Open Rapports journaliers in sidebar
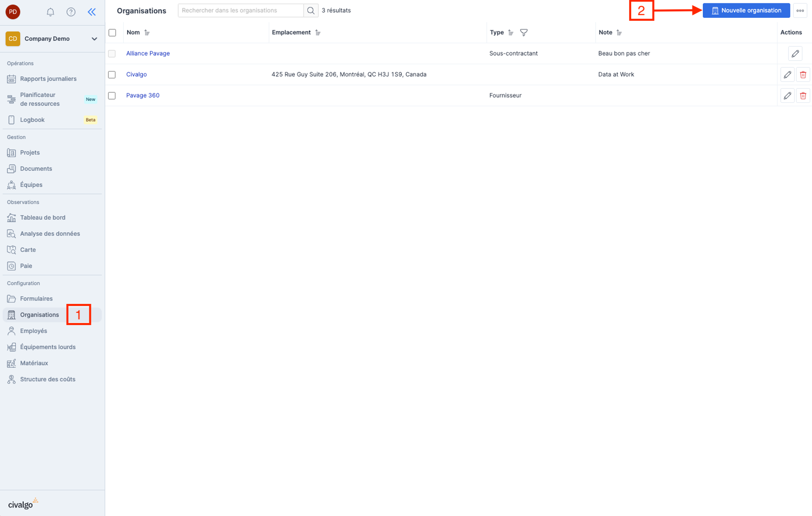The image size is (812, 516). click(x=48, y=79)
